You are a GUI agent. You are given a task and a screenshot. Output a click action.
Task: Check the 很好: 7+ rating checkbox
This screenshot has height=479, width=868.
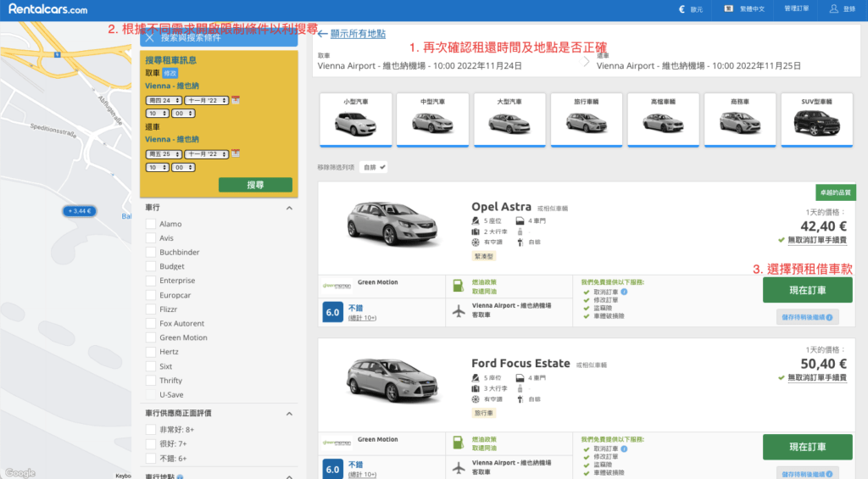click(151, 444)
